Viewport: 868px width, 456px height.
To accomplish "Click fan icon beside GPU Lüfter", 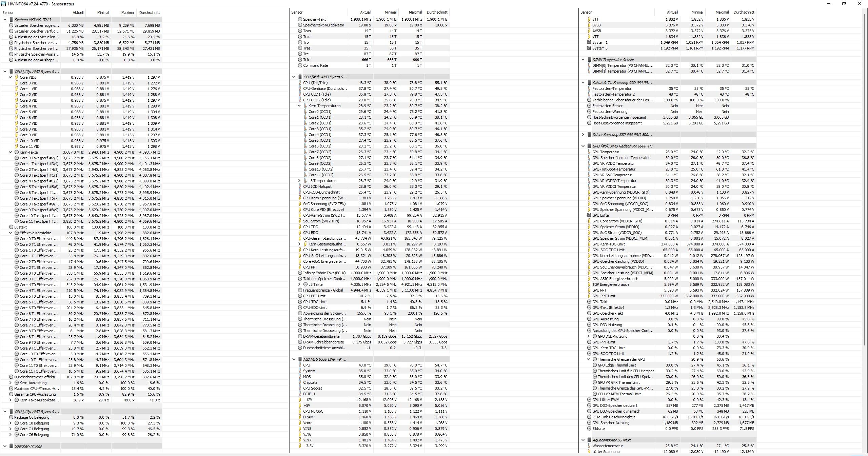I will pyautogui.click(x=589, y=215).
